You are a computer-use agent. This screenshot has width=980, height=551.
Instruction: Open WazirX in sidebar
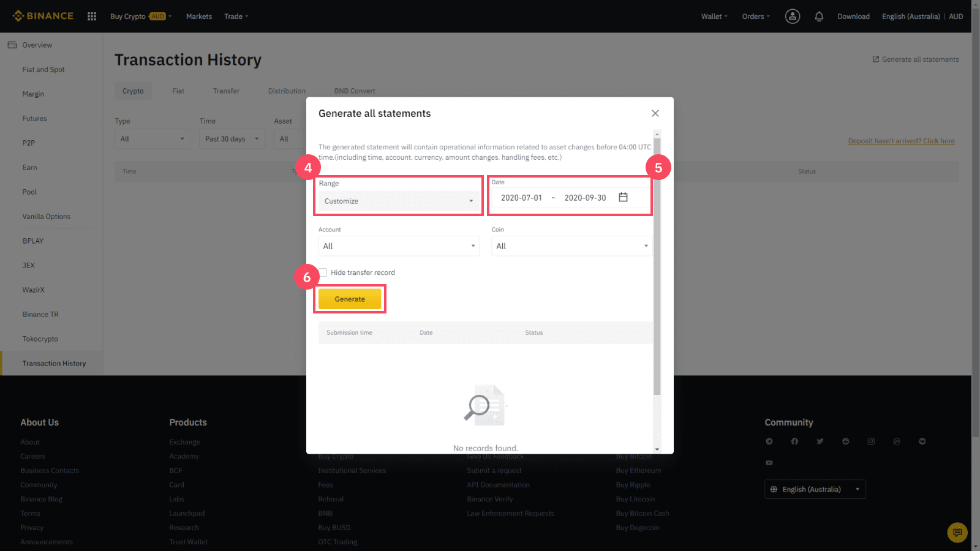[34, 290]
